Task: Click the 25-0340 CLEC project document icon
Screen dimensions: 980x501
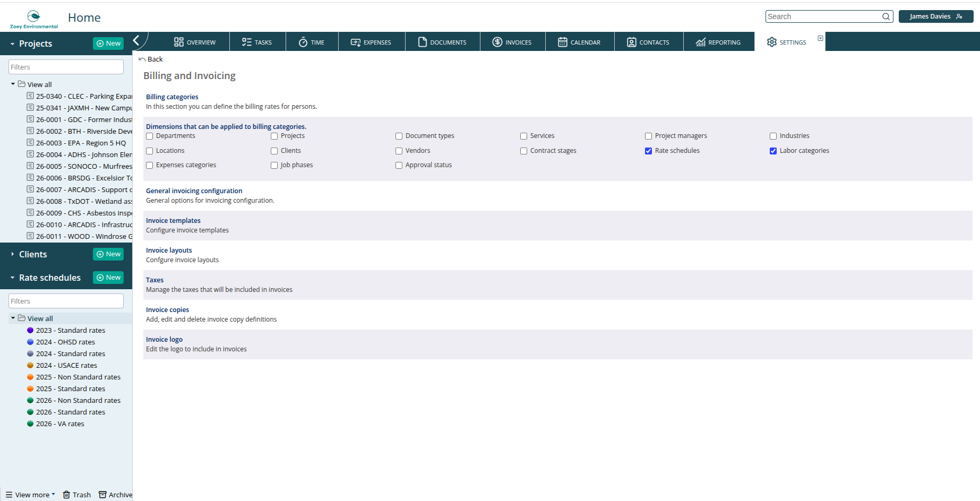Action: (30, 96)
